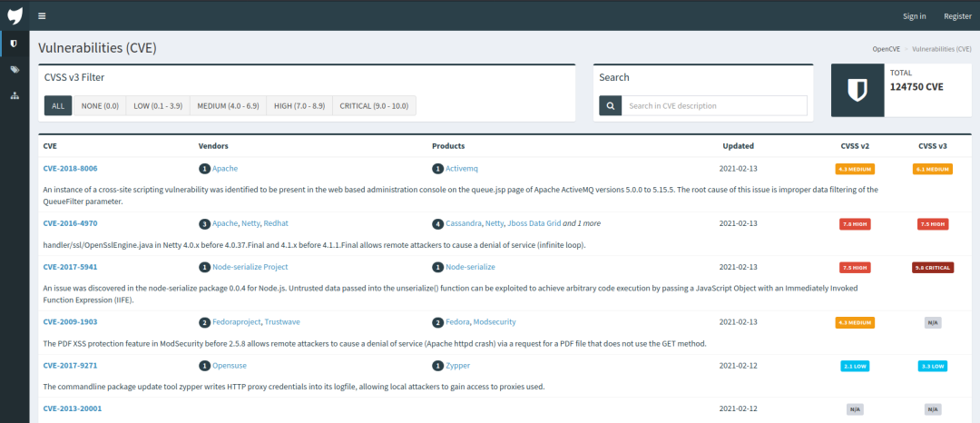Click Jboss Data Grid product link
The image size is (980, 423).
tap(534, 223)
